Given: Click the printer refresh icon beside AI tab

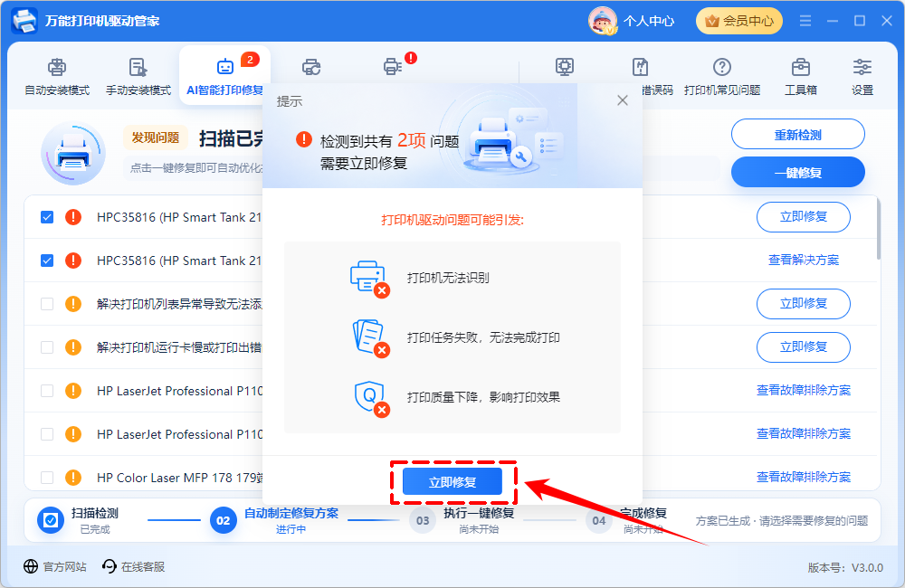Looking at the screenshot, I should coord(311,67).
